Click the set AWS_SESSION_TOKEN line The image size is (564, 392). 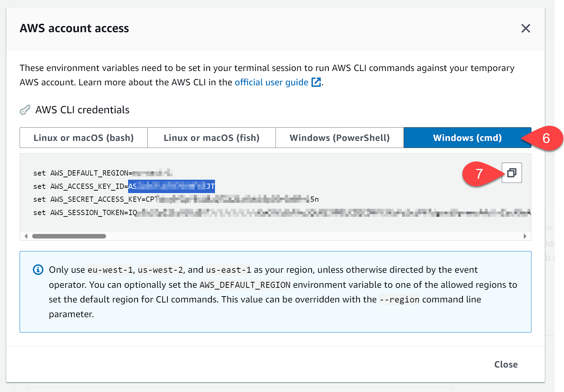pos(282,213)
